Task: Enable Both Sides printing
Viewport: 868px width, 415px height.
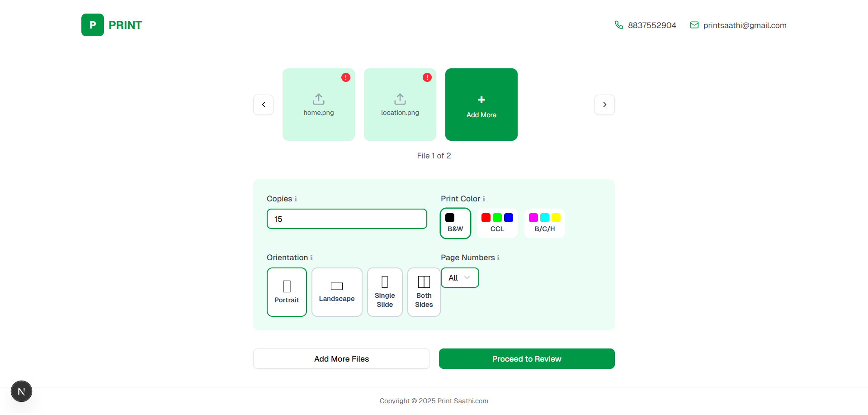Action: tap(424, 292)
